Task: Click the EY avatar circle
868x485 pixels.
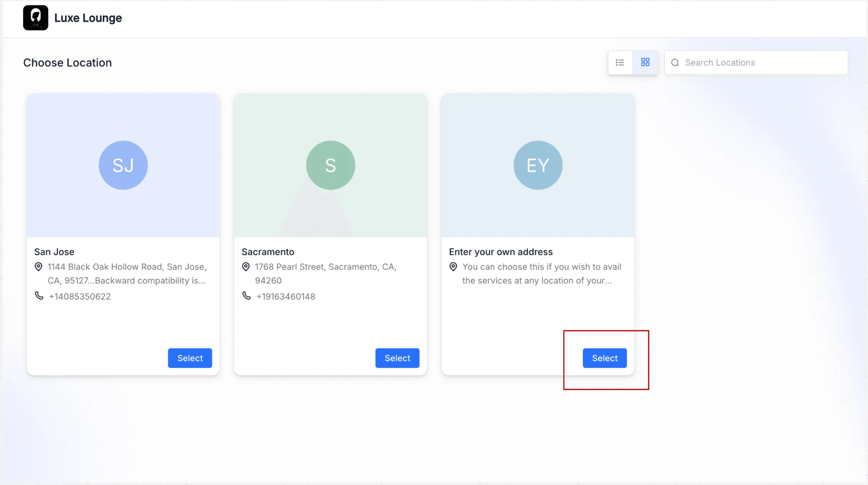Action: click(x=538, y=165)
